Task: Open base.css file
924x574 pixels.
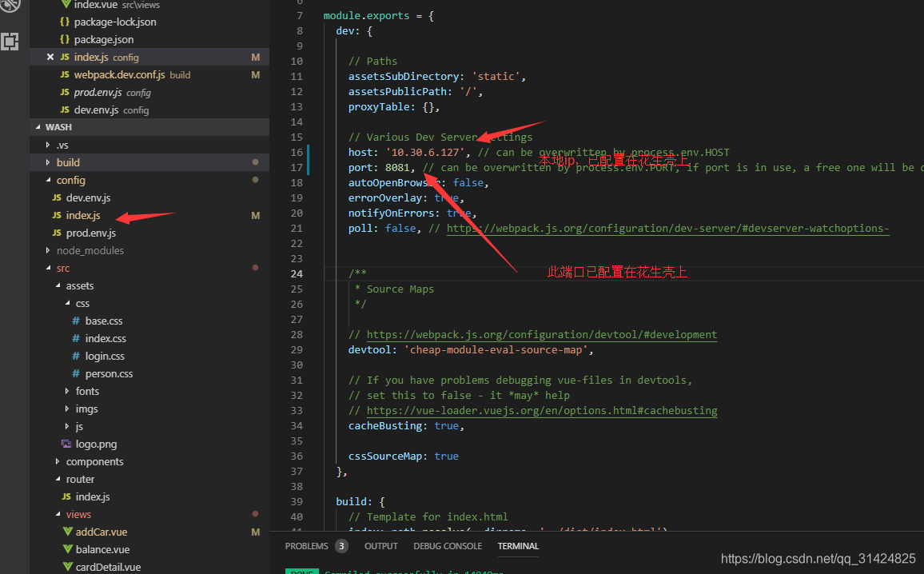Action: pyautogui.click(x=104, y=321)
